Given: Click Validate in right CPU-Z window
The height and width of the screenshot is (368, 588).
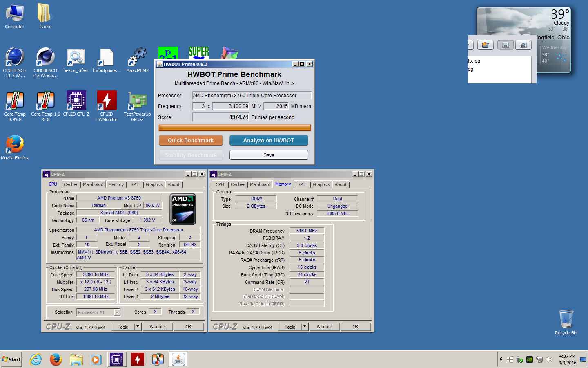Looking at the screenshot, I should point(324,327).
